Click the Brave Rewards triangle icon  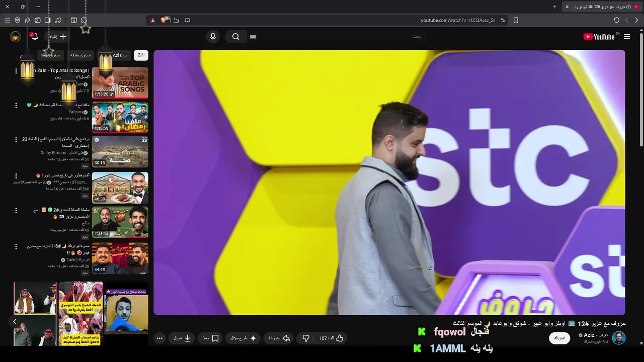[x=153, y=20]
